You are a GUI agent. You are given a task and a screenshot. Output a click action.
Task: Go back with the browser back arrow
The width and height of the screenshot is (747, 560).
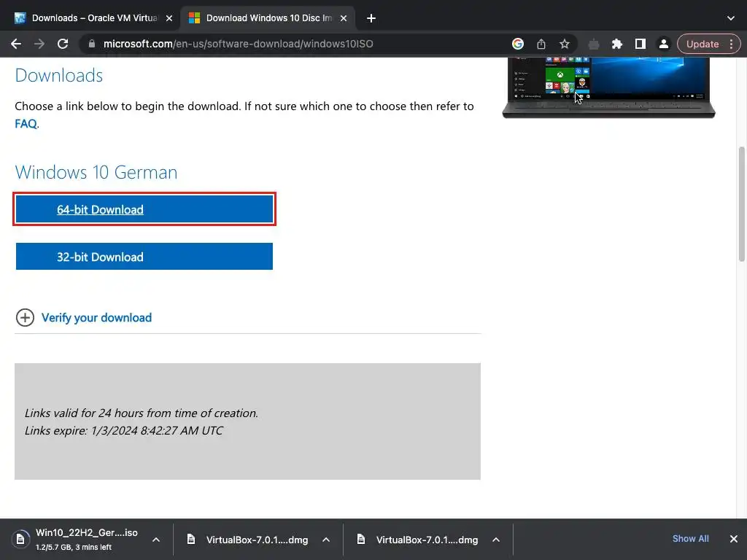click(16, 44)
